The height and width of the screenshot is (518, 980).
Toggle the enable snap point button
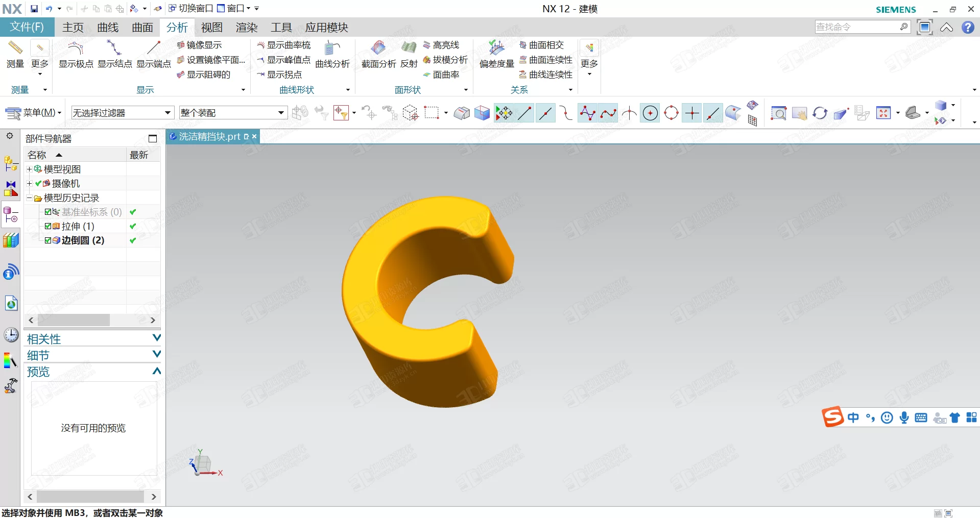click(504, 113)
